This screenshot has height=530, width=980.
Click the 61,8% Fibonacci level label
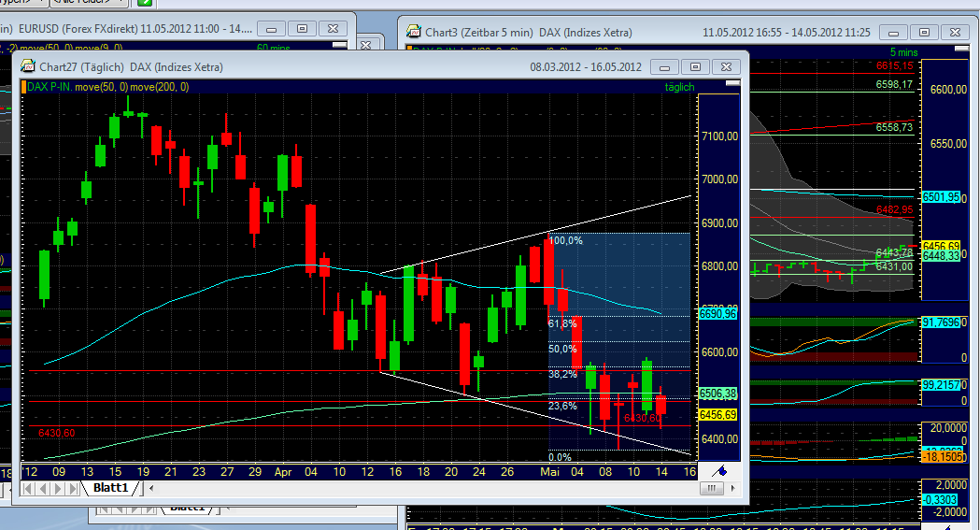tap(562, 323)
